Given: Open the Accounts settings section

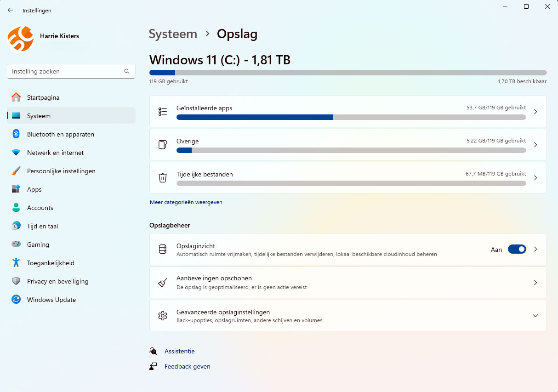Looking at the screenshot, I should [71, 208].
